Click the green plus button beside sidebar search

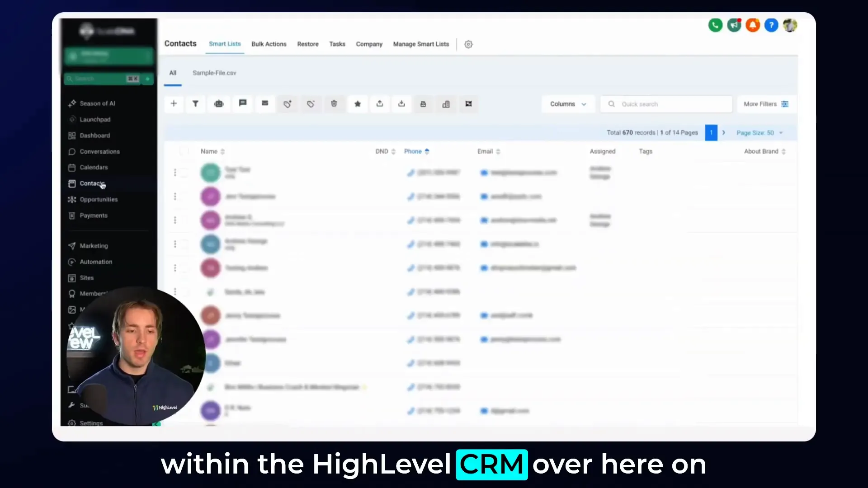pyautogui.click(x=148, y=79)
